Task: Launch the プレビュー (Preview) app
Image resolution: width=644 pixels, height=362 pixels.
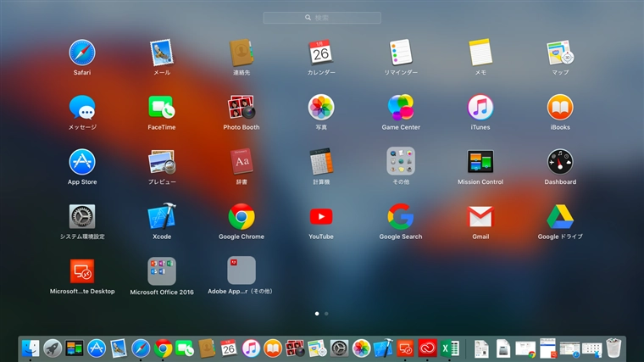Action: [162, 162]
